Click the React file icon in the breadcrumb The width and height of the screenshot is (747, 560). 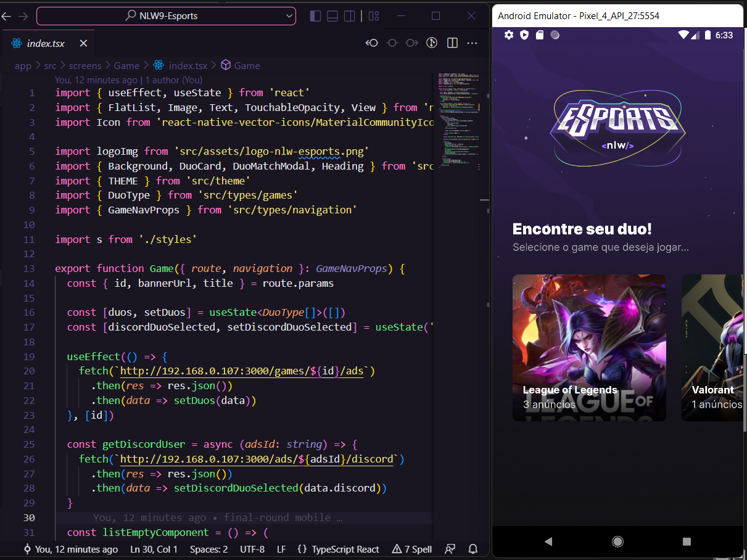click(x=159, y=65)
